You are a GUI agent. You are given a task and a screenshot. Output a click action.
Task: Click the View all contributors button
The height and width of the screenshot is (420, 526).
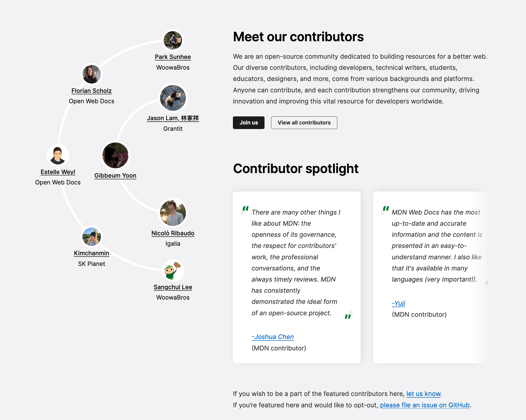304,122
